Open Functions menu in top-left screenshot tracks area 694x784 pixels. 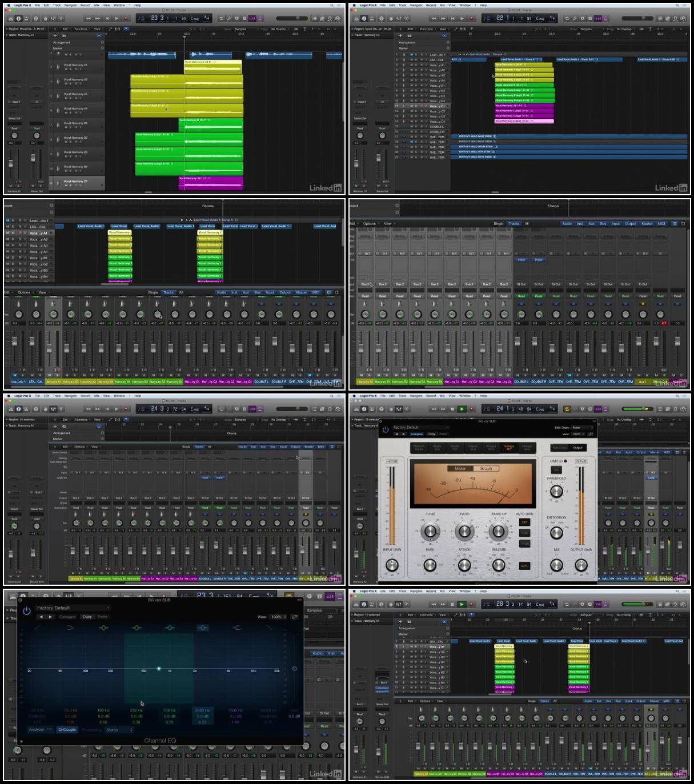tap(81, 29)
